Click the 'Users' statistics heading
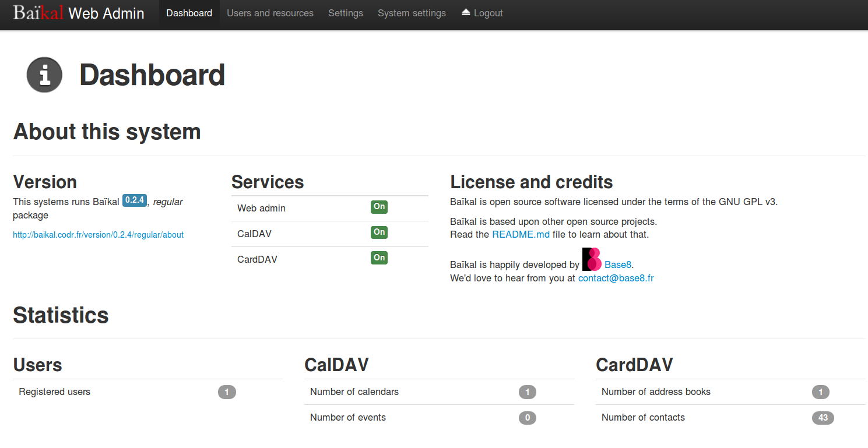This screenshot has width=868, height=448. [x=37, y=365]
